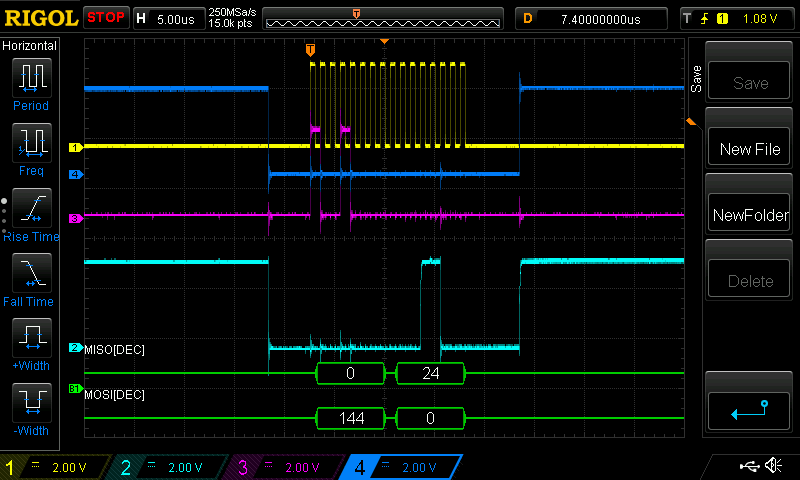Select the Fall Time measurement icon
Image resolution: width=800 pixels, height=480 pixels.
tap(32, 272)
